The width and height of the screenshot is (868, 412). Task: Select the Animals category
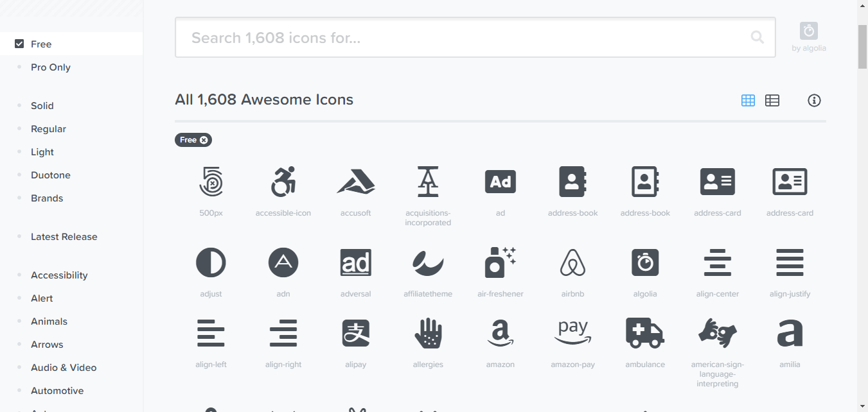click(49, 322)
